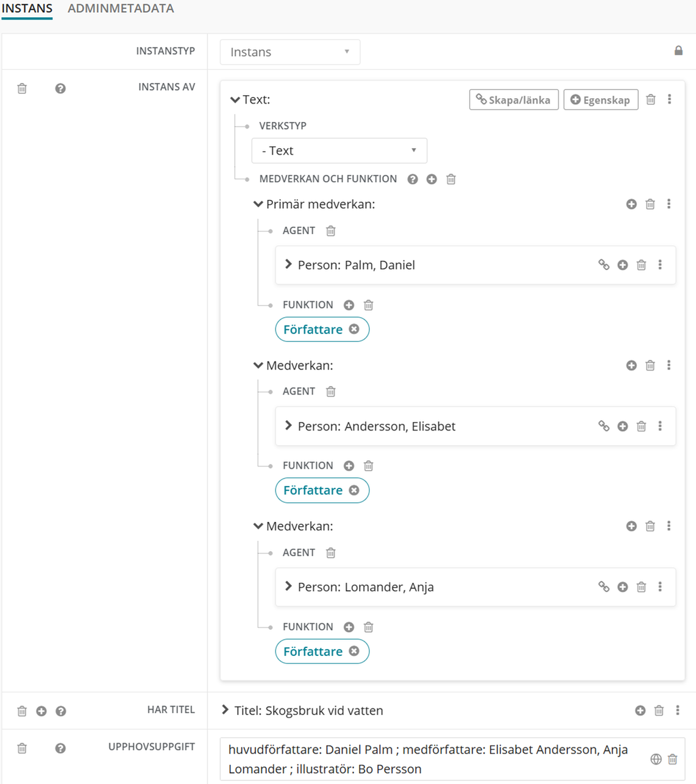
Task: Switch to the ADMINMETADATA tab
Action: point(120,9)
